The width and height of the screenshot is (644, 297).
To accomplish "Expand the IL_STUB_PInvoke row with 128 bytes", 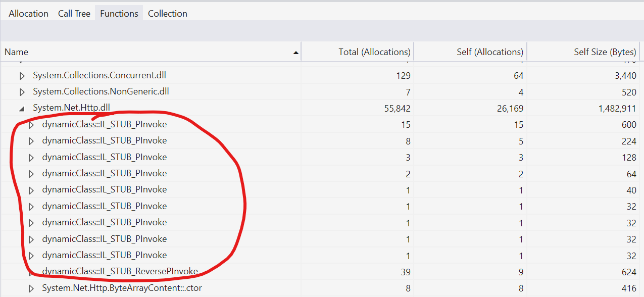I will [31, 158].
